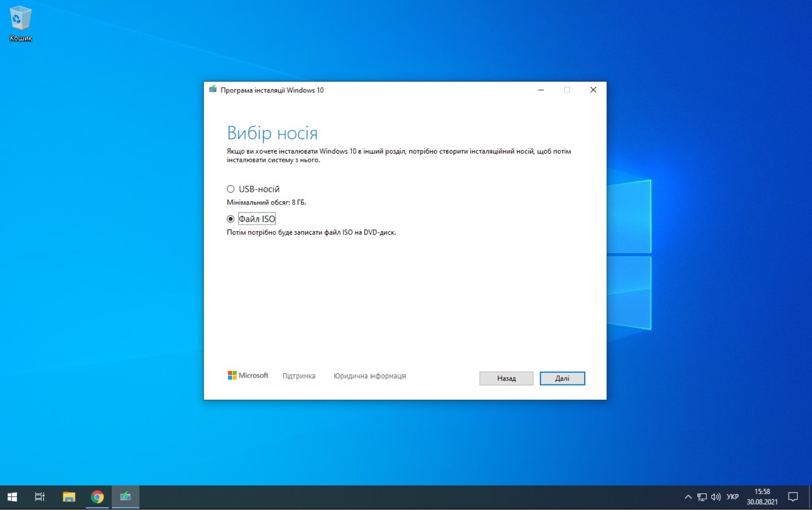Viewport: 812px width, 510px height.
Task: Click the Windows 10 Setup taskbar icon
Action: pos(126,497)
